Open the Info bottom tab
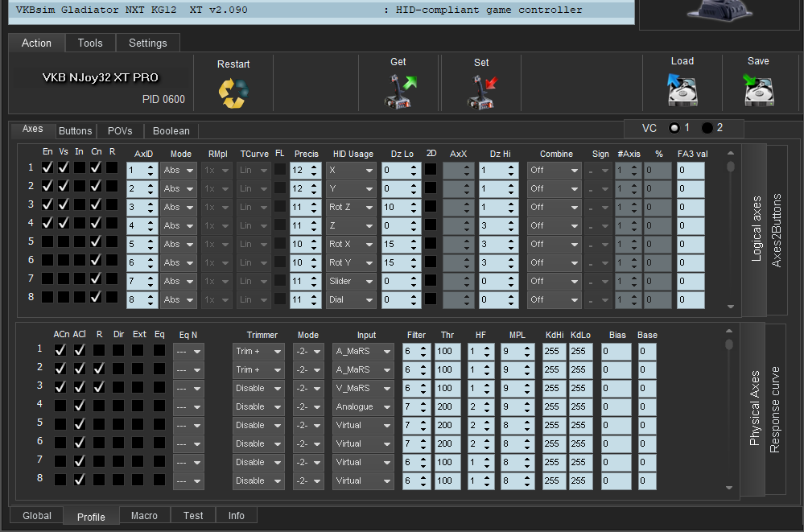 237,516
